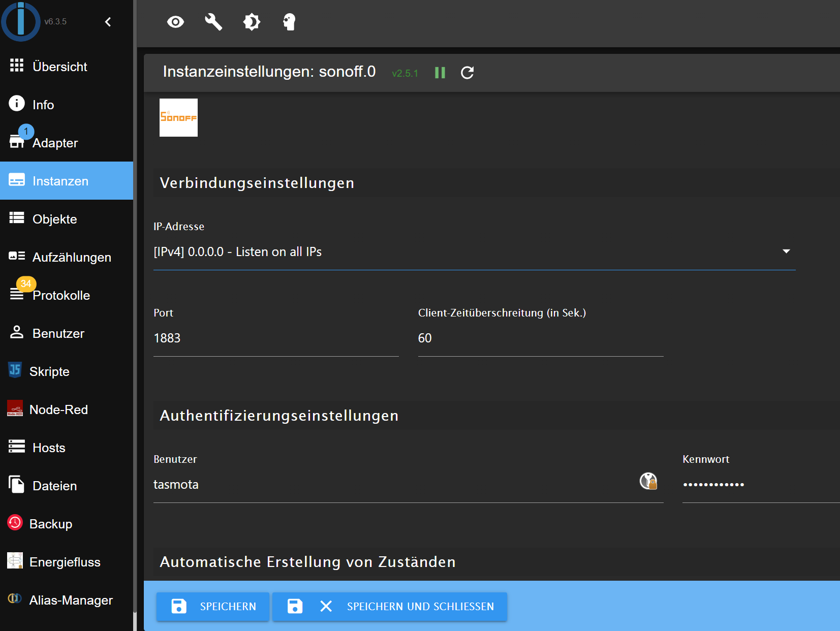Click the Authentifizierungseinstellungen heading

[x=279, y=416]
